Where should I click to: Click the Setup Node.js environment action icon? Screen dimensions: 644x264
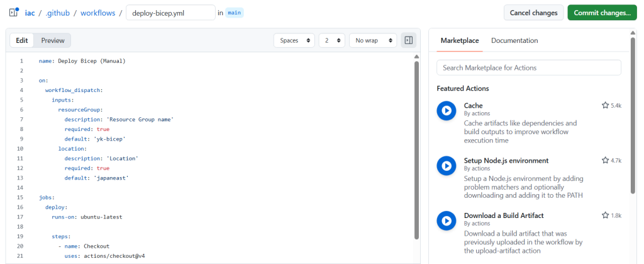click(446, 166)
